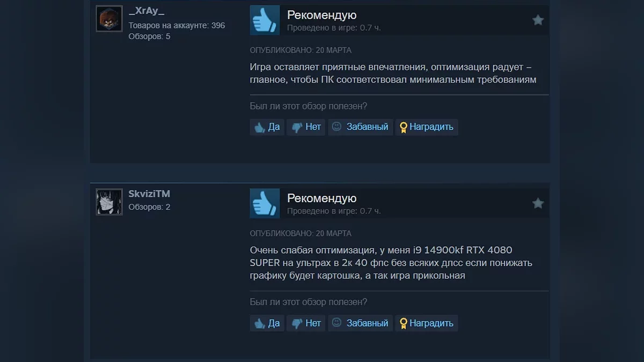Mark SkviziTM's review as 'Забавный'
The width and height of the screenshot is (644, 362).
(x=361, y=323)
